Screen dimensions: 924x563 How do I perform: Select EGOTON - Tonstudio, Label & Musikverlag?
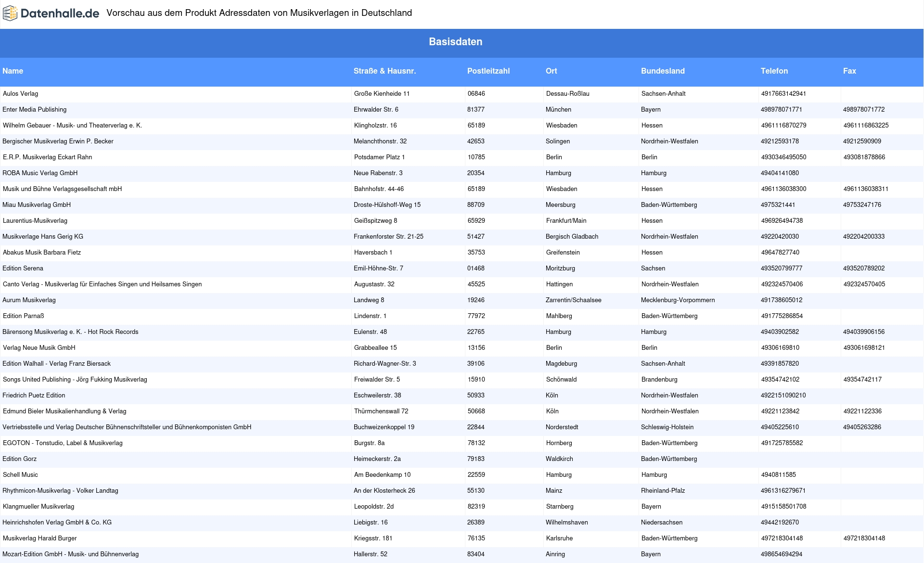(x=63, y=443)
